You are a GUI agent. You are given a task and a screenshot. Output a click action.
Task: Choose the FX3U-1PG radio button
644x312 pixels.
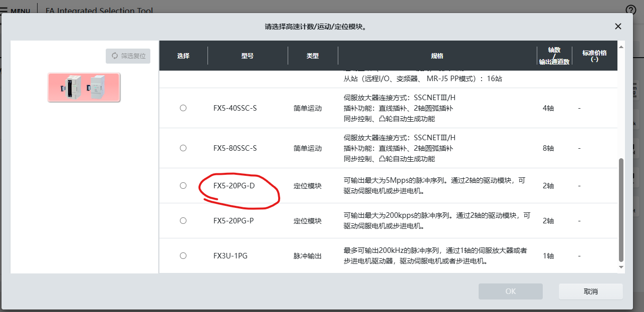pos(183,255)
